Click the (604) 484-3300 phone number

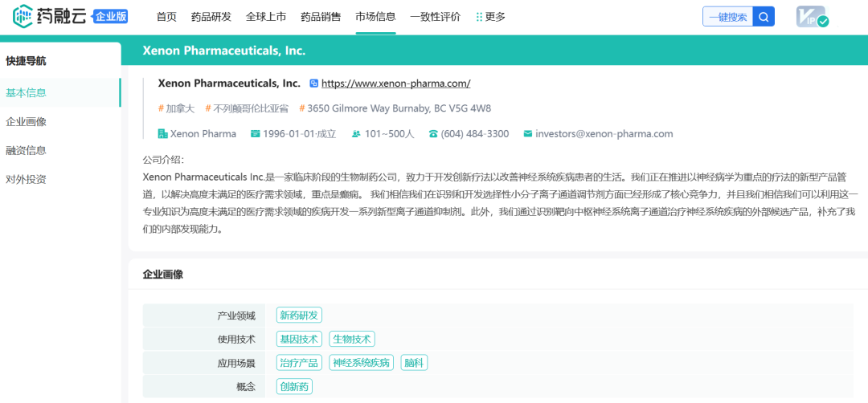pos(475,134)
